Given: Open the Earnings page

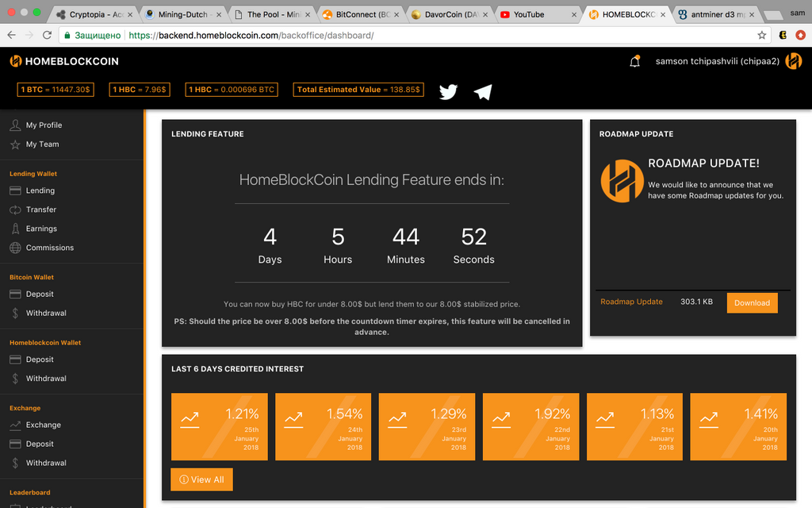Looking at the screenshot, I should click(41, 229).
